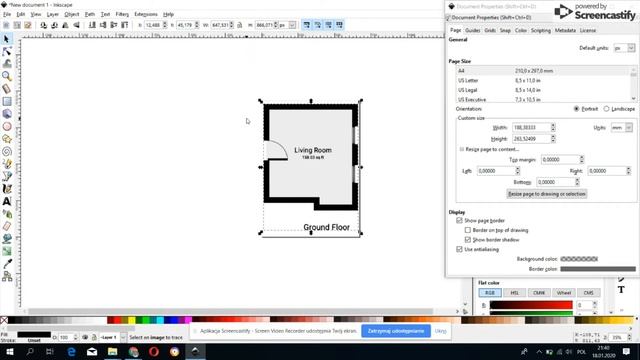Select the Measure tool
This screenshot has height=360, width=640.
click(7, 89)
